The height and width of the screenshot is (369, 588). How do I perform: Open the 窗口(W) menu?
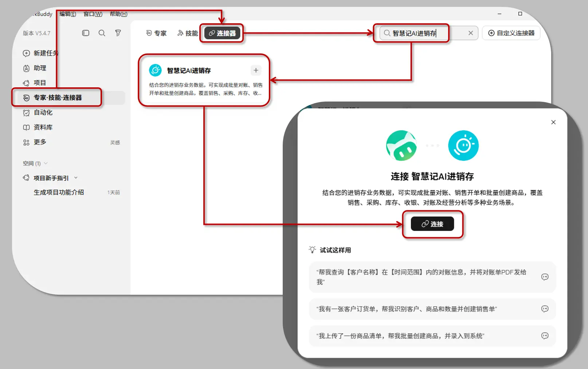[93, 14]
